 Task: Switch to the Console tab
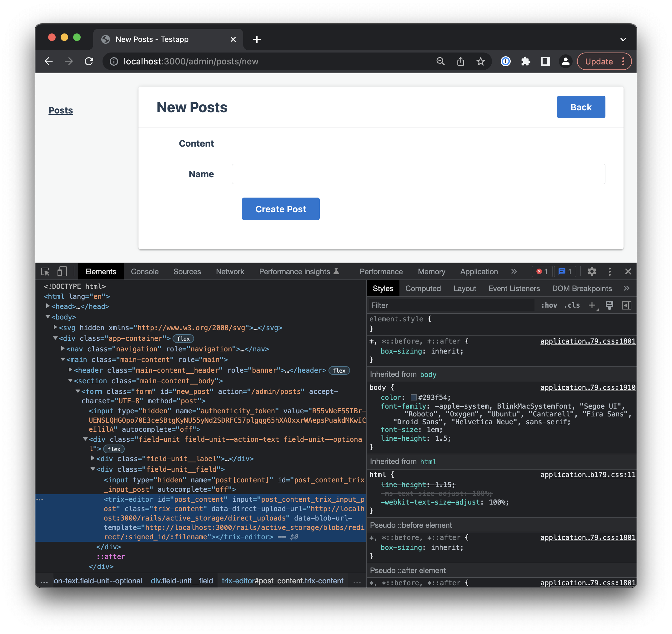[x=145, y=272]
